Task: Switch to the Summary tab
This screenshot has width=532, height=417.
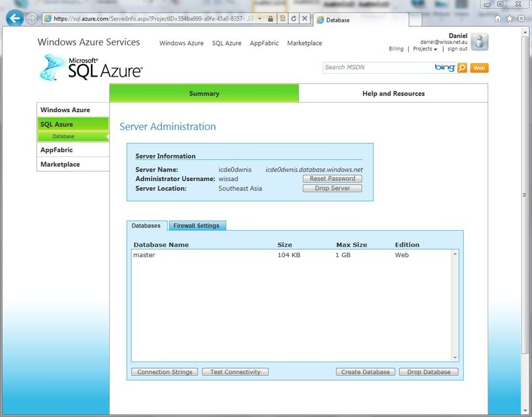Action: (204, 93)
